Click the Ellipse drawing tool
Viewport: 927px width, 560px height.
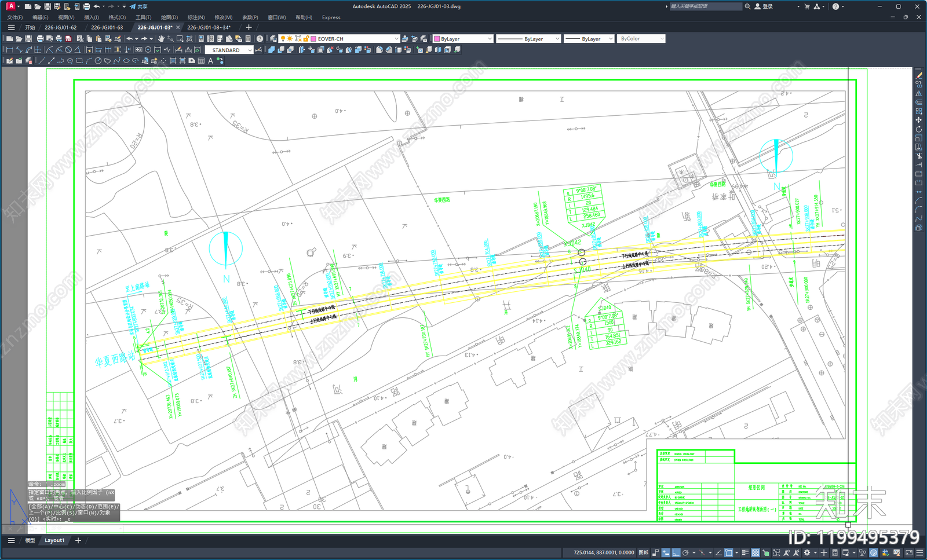(x=126, y=60)
